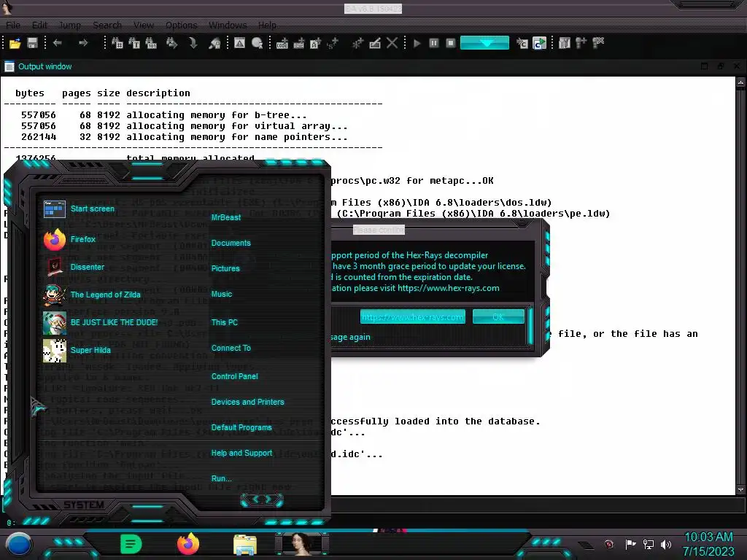This screenshot has height=560, width=747.
Task: Click the start menu right chevron arrow
Action: click(x=268, y=499)
